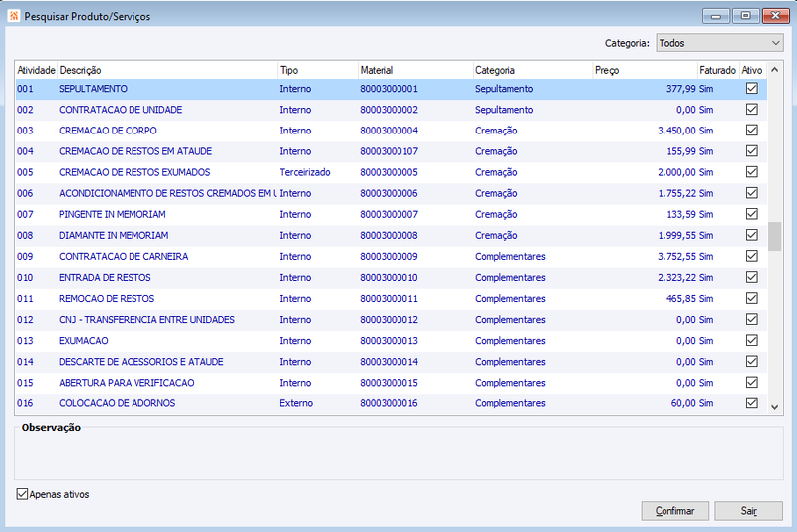The height and width of the screenshot is (532, 797).
Task: Click the scroll up arrow of the list
Action: coord(775,70)
